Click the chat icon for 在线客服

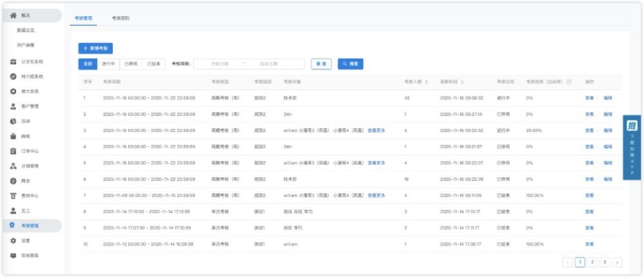click(x=13, y=255)
